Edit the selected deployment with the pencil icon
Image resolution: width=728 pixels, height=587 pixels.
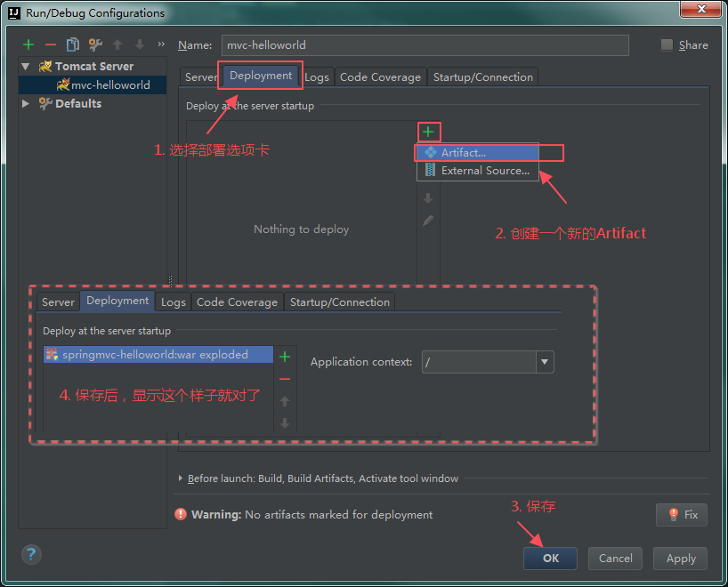click(429, 220)
